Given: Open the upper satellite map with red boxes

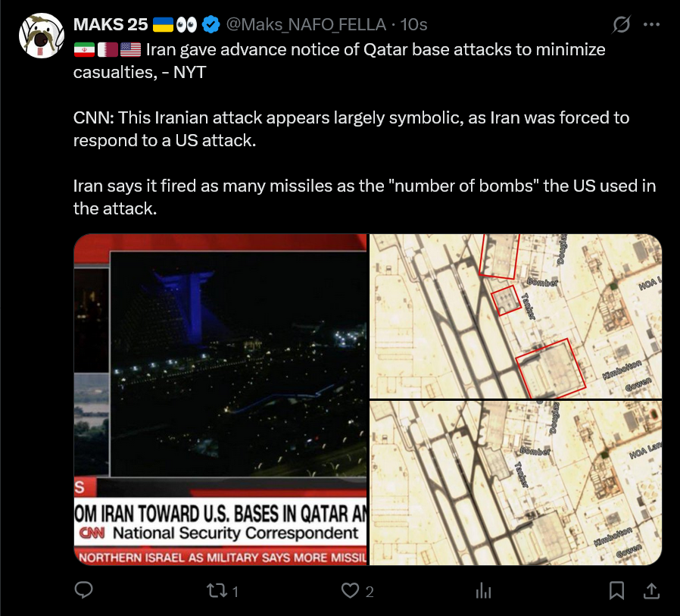Looking at the screenshot, I should 516,316.
